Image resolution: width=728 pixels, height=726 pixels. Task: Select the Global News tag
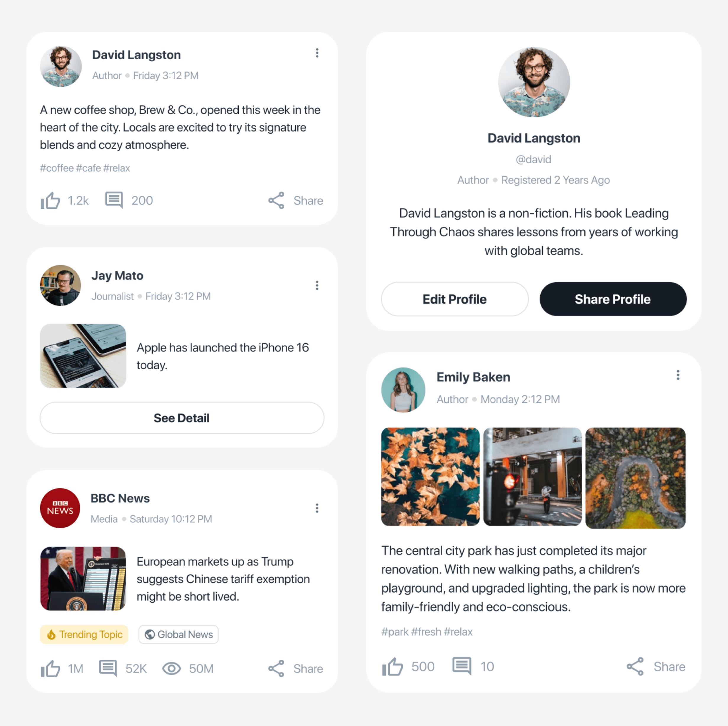[x=179, y=634]
